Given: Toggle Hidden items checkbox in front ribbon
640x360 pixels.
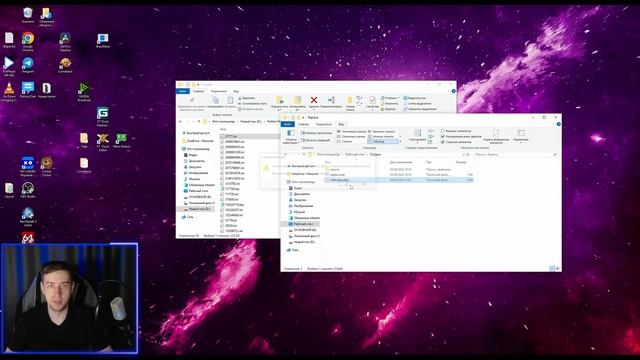Looking at the screenshot, I should tap(442, 142).
